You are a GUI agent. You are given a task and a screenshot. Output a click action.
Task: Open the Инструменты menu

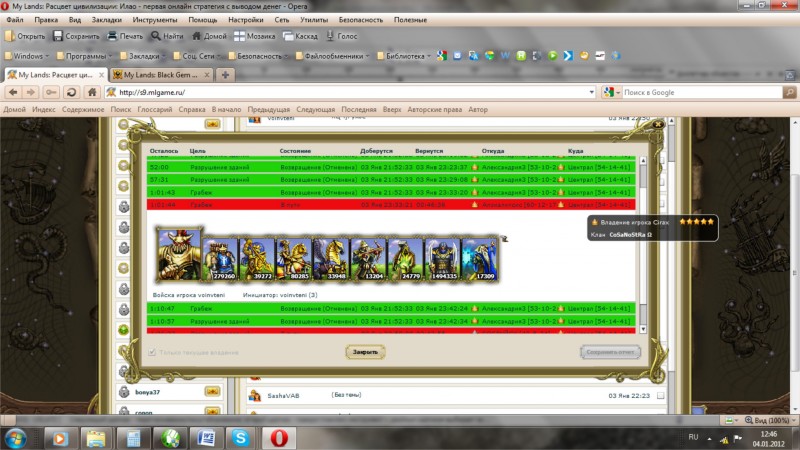coord(155,20)
